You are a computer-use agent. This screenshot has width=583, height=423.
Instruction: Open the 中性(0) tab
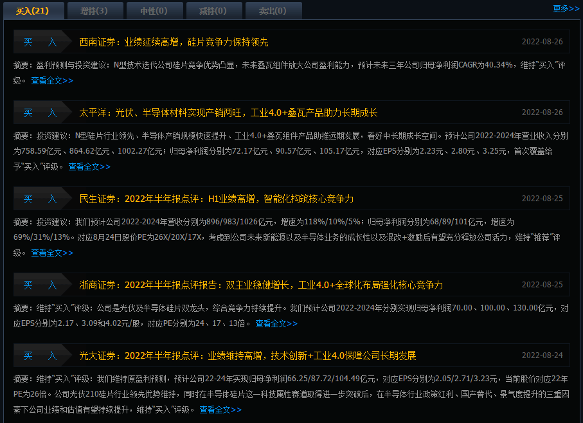pyautogui.click(x=154, y=11)
